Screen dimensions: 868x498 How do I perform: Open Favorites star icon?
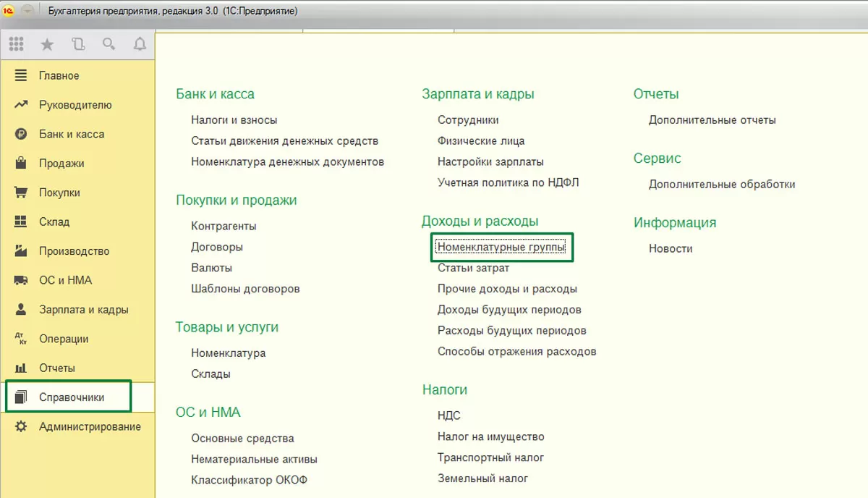[47, 44]
